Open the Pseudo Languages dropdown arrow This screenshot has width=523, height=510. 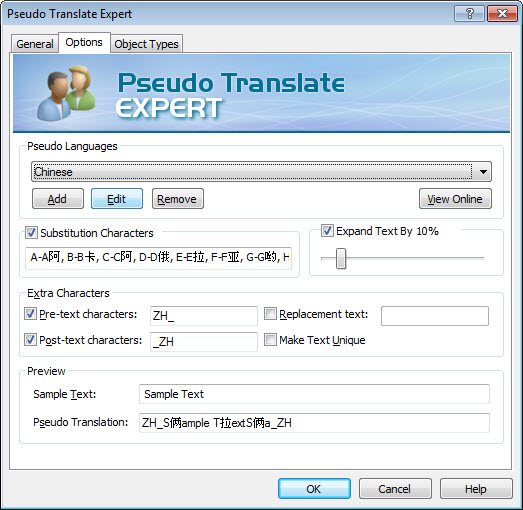(x=483, y=172)
